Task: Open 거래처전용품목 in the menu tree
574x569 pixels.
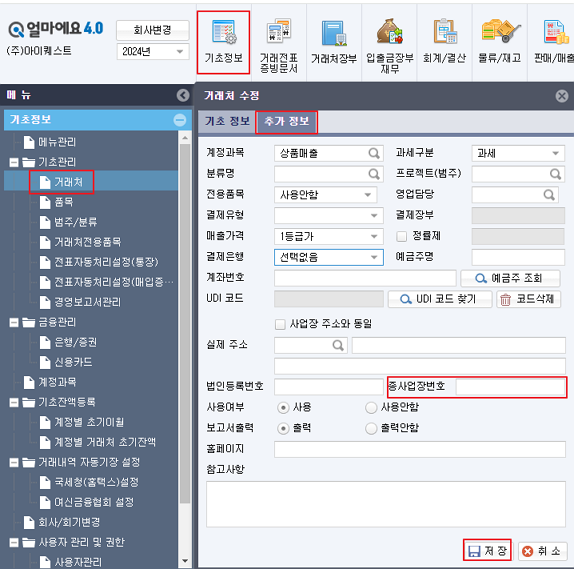Action: pyautogui.click(x=80, y=242)
